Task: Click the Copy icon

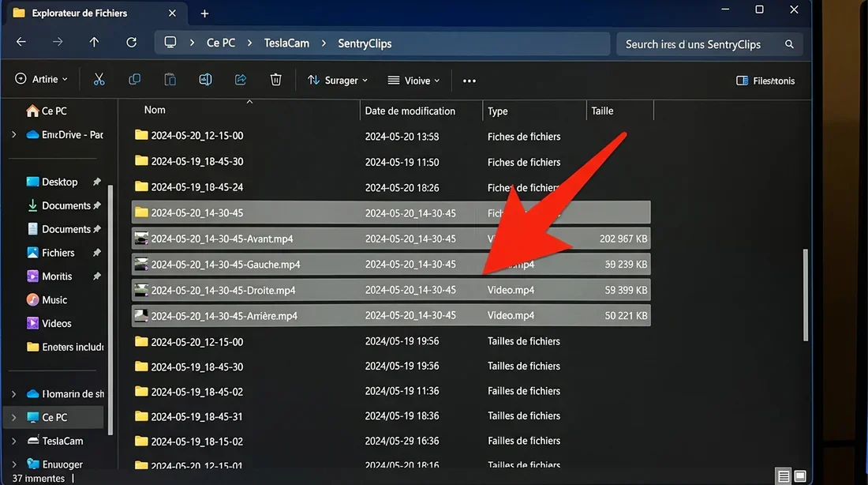Action: (x=134, y=79)
